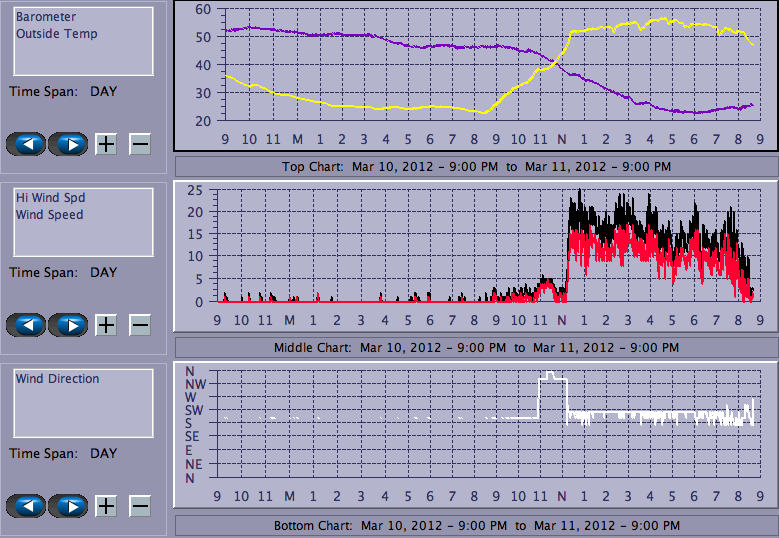Click the Bottom Chart date range label

click(476, 525)
